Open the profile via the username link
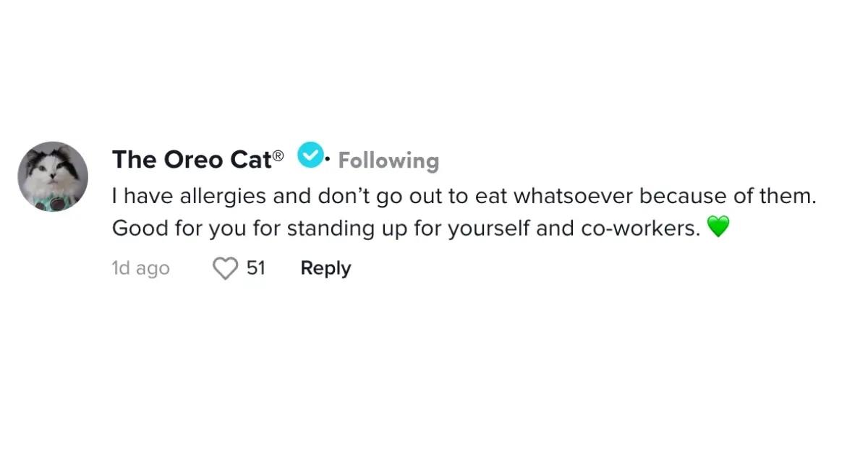868x454 pixels. (194, 159)
